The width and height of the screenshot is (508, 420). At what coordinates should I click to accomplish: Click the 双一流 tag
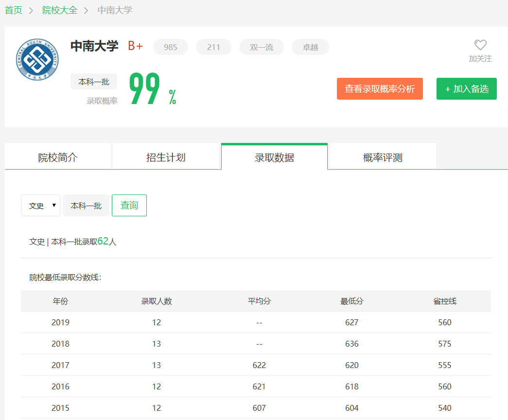click(x=262, y=47)
